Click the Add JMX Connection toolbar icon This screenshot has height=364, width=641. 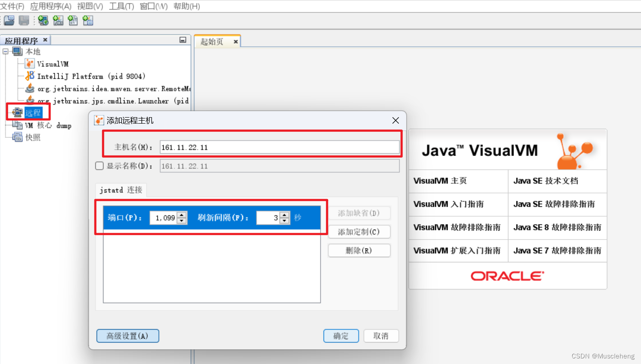pyautogui.click(x=58, y=20)
